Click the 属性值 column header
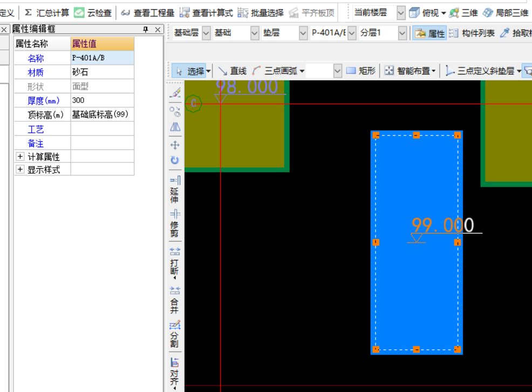532x392 pixels. point(103,44)
